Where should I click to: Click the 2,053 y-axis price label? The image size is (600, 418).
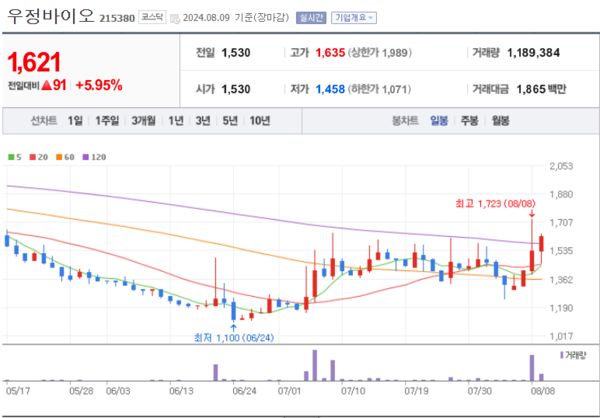561,166
